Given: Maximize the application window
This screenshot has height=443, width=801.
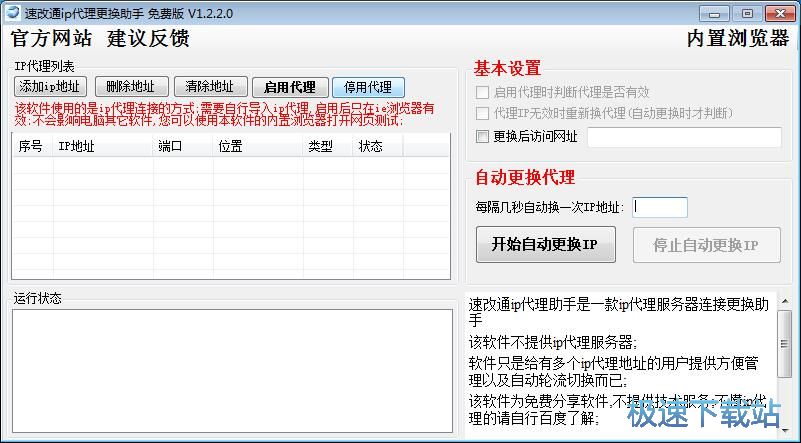Looking at the screenshot, I should [747, 13].
